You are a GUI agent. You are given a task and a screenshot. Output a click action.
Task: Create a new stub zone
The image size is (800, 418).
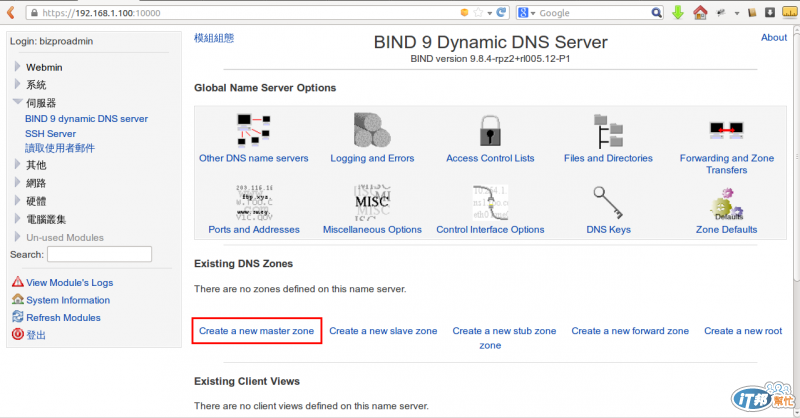pyautogui.click(x=504, y=331)
